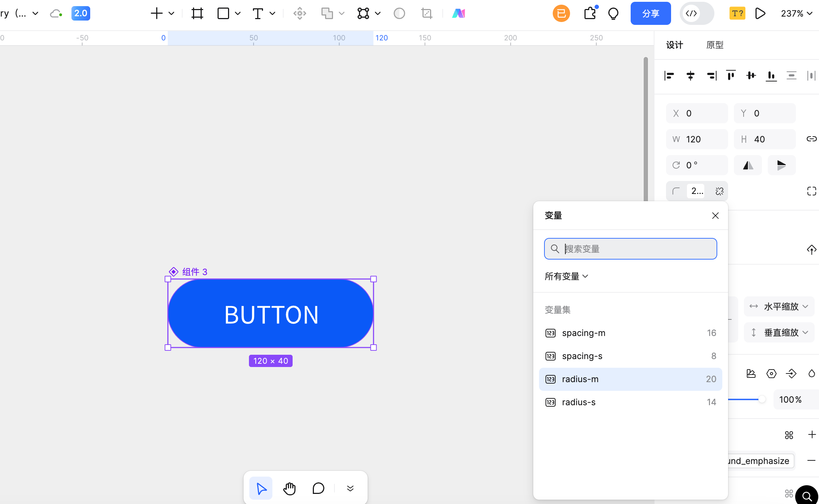Click the boolean operation icon
The width and height of the screenshot is (819, 504).
click(x=327, y=13)
